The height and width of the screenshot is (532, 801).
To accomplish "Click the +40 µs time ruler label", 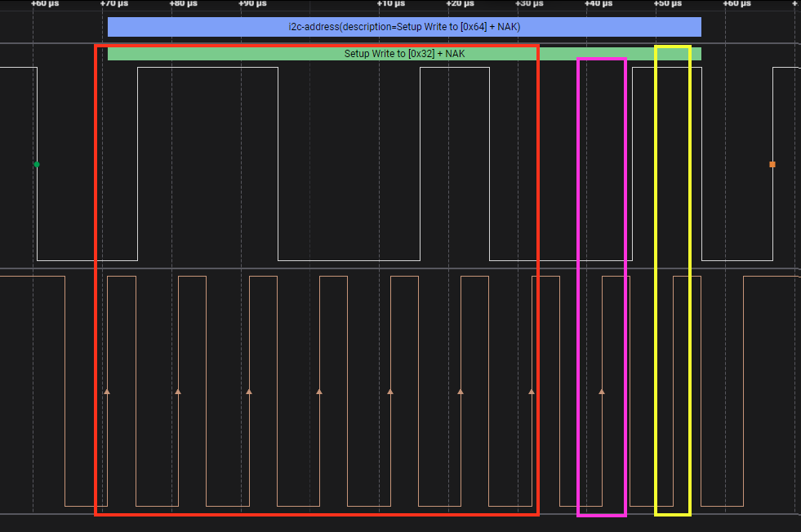I will click(599, 3).
